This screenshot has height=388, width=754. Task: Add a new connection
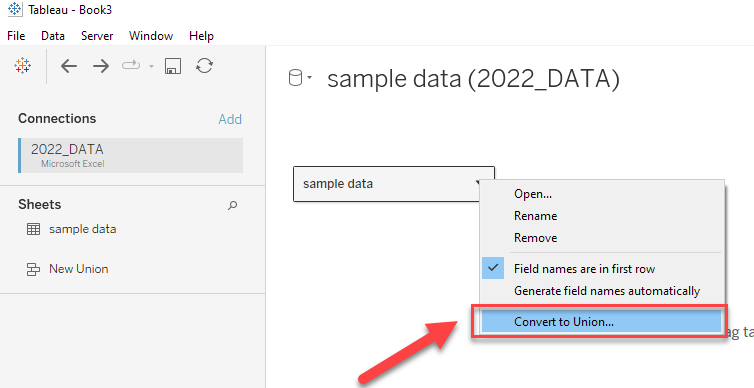pos(230,119)
